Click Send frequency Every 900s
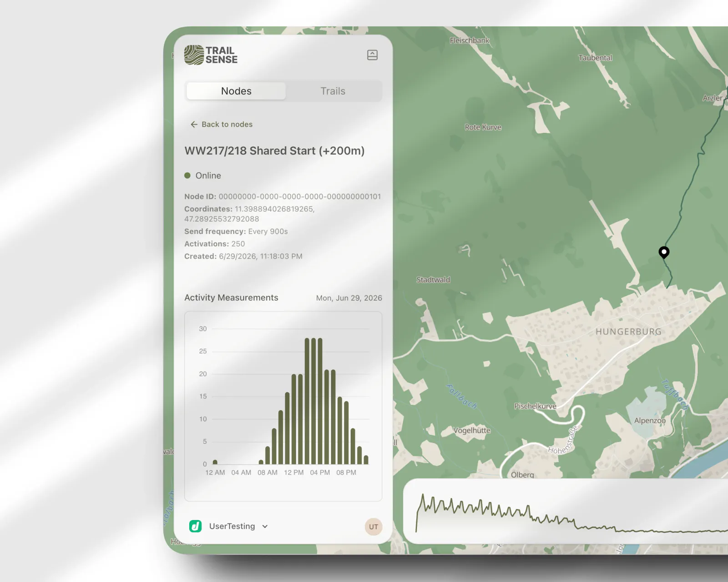 [x=236, y=231]
